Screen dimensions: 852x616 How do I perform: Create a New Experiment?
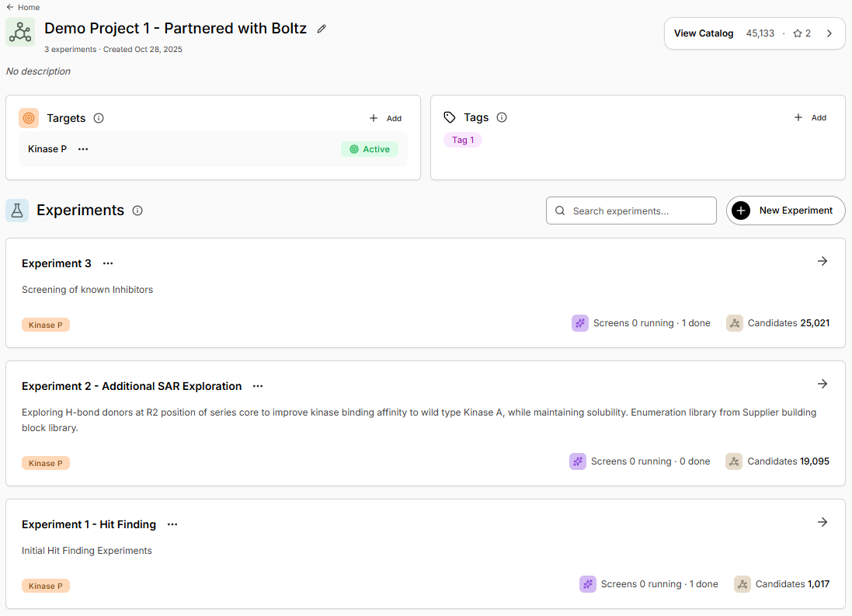coord(785,211)
